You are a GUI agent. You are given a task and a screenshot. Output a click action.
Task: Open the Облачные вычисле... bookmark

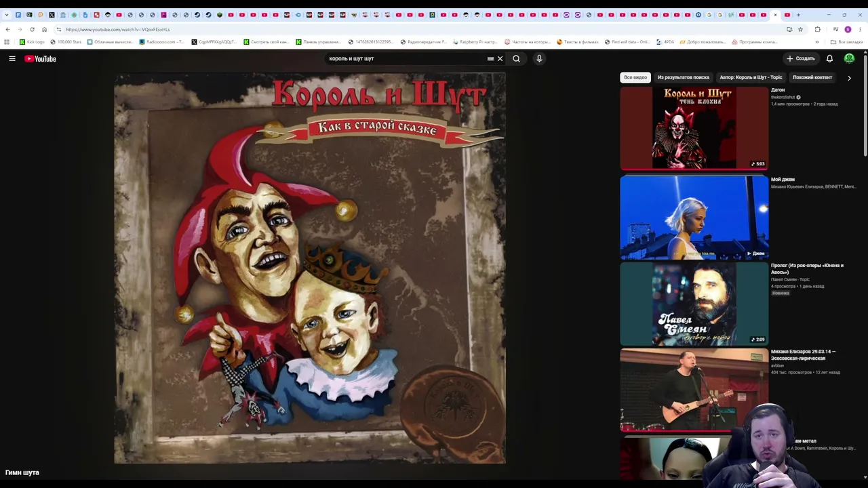(110, 42)
